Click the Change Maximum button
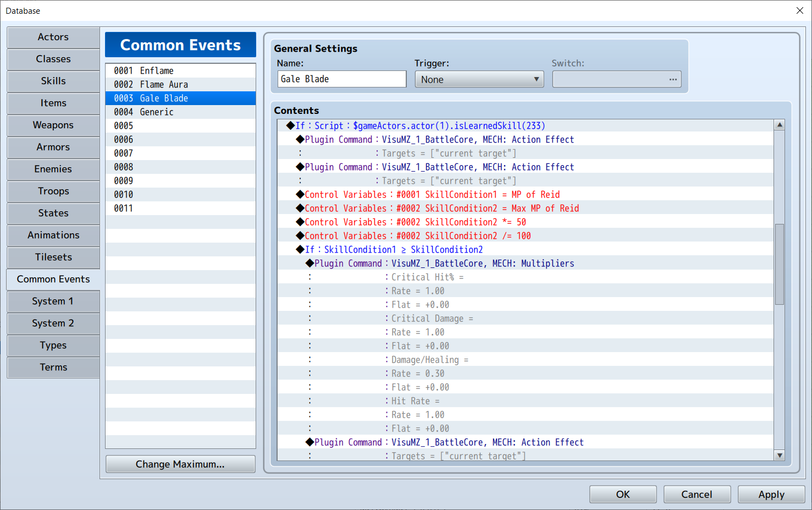The height and width of the screenshot is (510, 812). point(180,464)
